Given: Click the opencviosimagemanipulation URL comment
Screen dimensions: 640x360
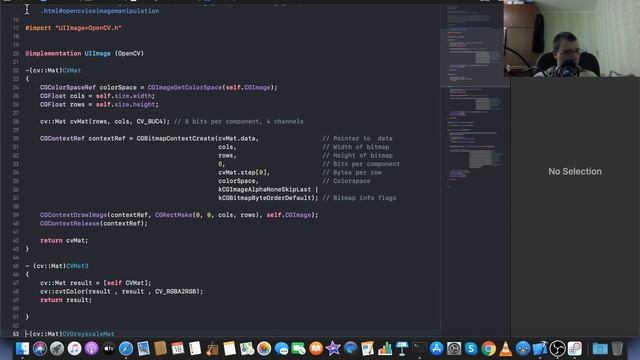Looking at the screenshot, I should tap(100, 11).
